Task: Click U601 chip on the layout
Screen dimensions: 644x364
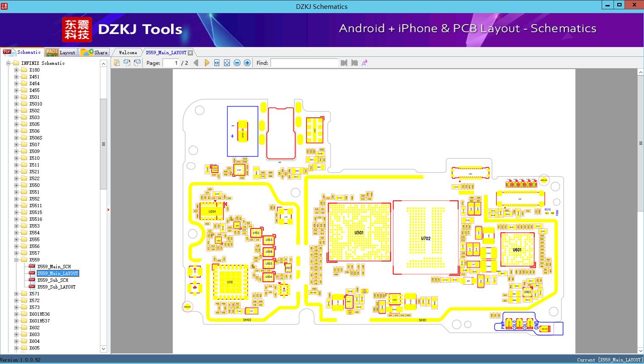Action: point(517,250)
